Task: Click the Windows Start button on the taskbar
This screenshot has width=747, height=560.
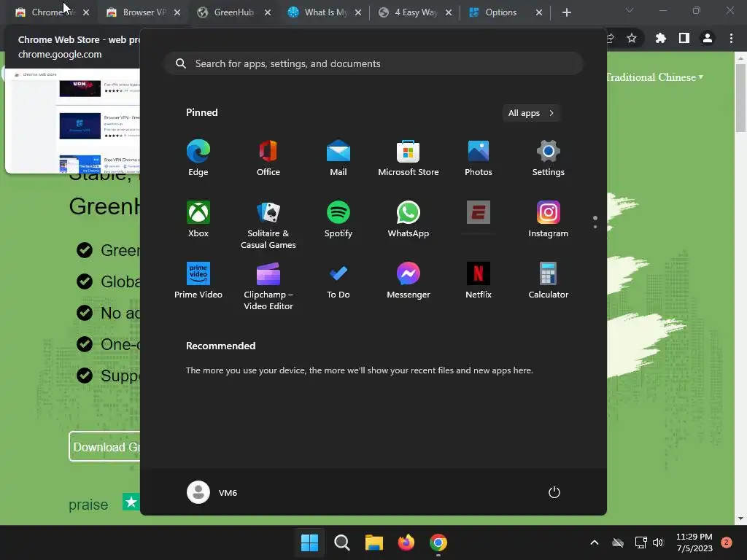Action: (309, 542)
